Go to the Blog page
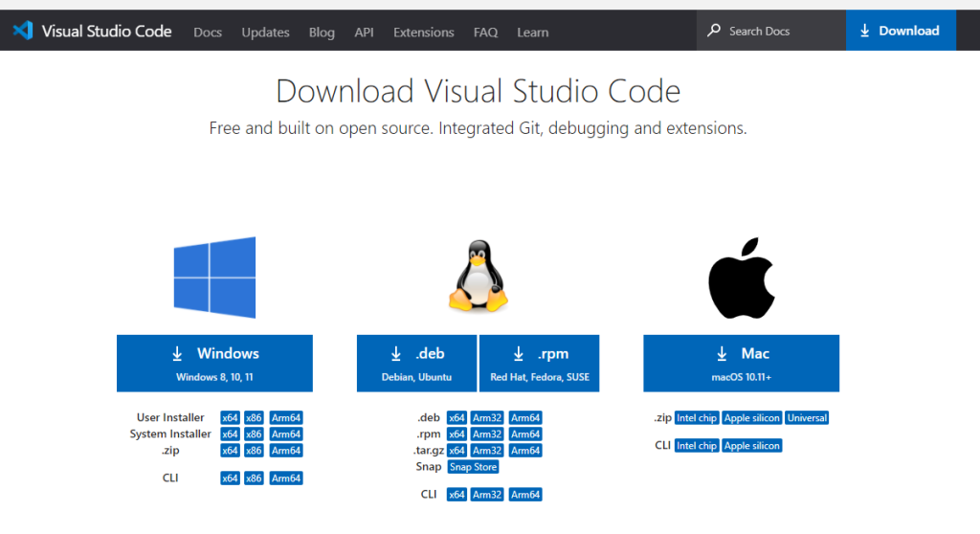980x534 pixels. pos(322,32)
